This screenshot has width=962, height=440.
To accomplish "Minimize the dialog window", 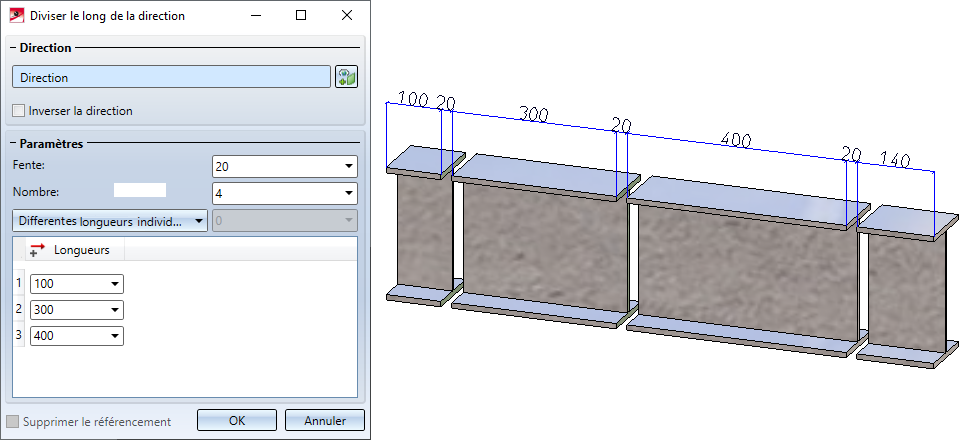I will coord(255,15).
